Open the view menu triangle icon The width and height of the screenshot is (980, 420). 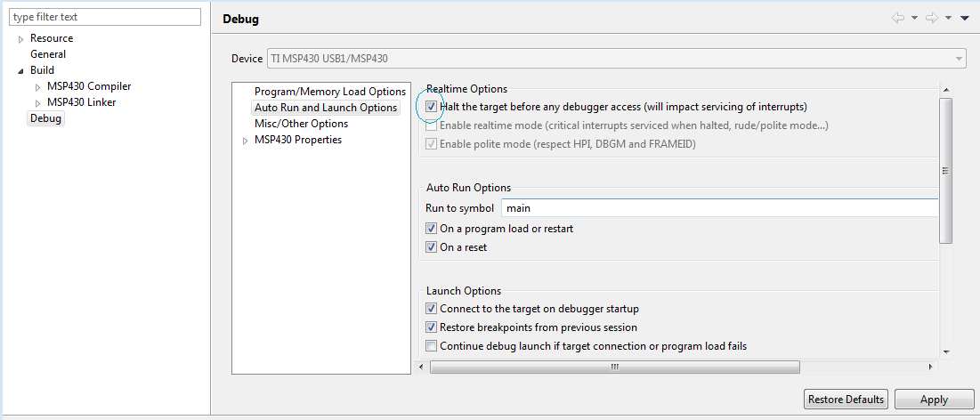pyautogui.click(x=965, y=18)
